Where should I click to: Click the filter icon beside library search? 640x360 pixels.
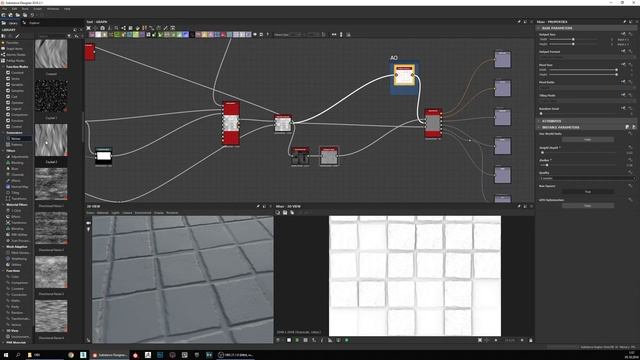click(x=69, y=36)
